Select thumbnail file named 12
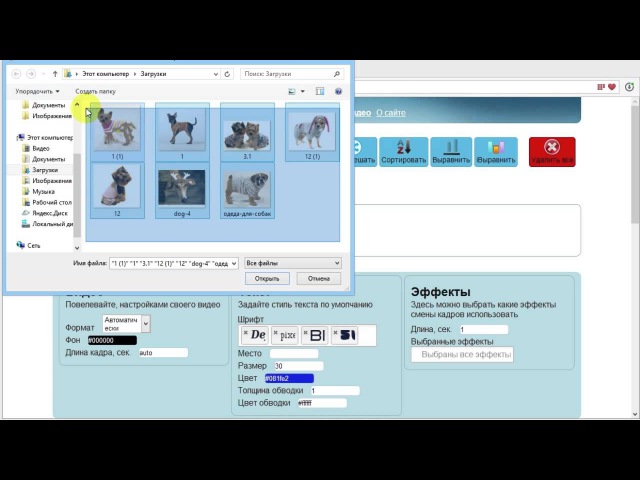The width and height of the screenshot is (640, 480). pyautogui.click(x=117, y=190)
